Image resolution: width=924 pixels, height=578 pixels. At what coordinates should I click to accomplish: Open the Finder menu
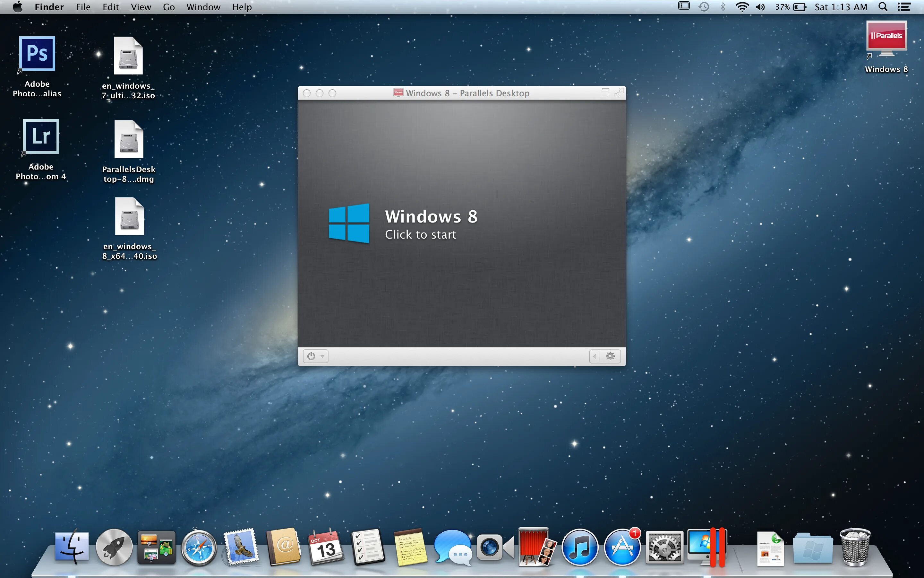pyautogui.click(x=49, y=7)
